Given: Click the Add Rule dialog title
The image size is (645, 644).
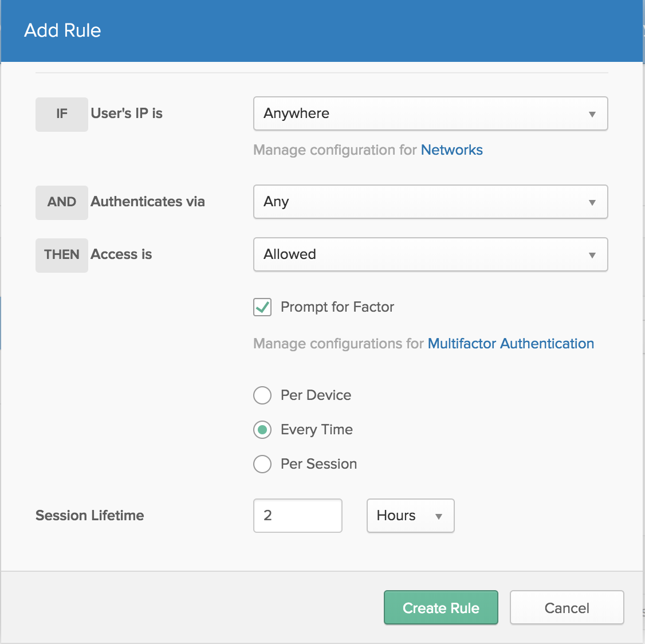Looking at the screenshot, I should [x=62, y=30].
